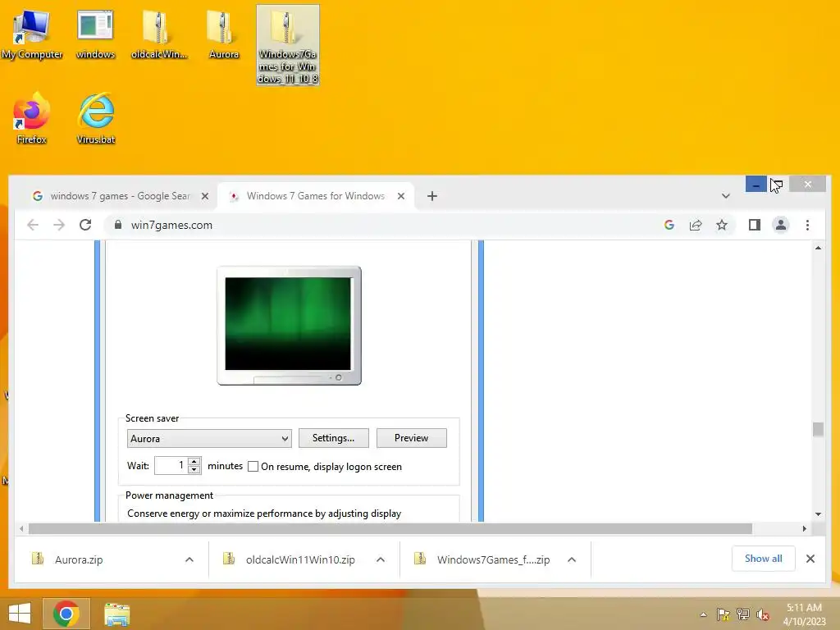Close the Google Search tab
Viewport: 840px width, 630px height.
pos(204,196)
